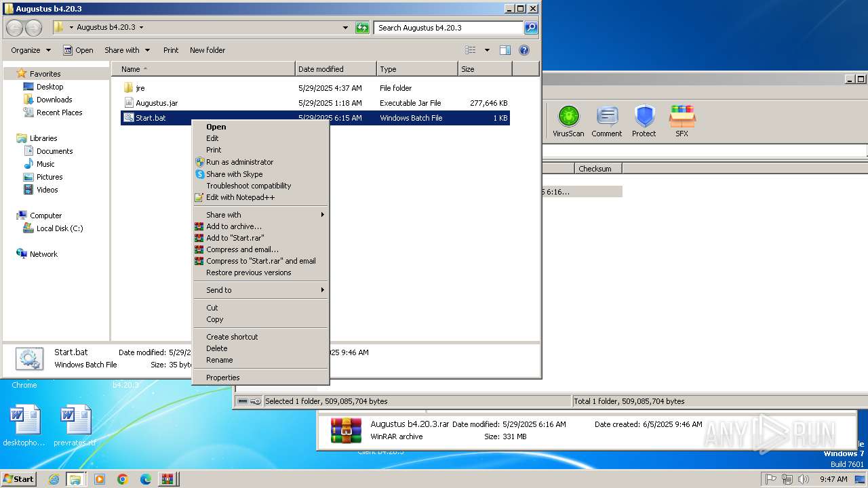The width and height of the screenshot is (868, 488).
Task: Open Share with toolbar dropdown
Action: pos(127,50)
